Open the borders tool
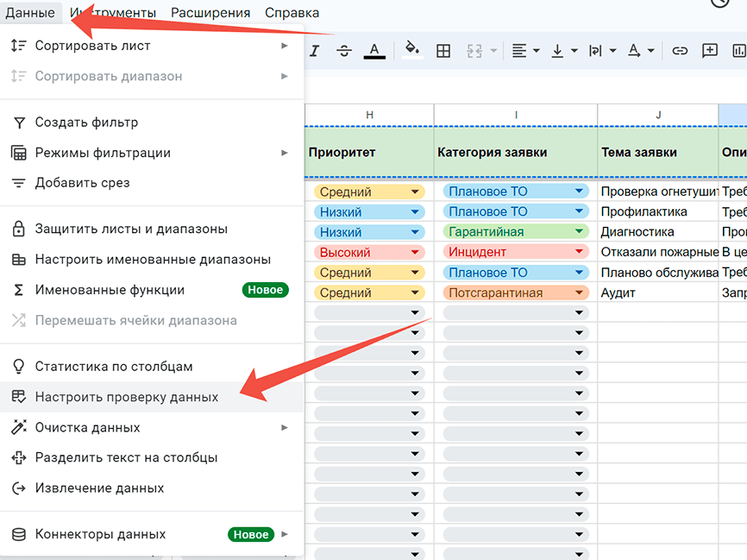The width and height of the screenshot is (747, 560). point(443,51)
